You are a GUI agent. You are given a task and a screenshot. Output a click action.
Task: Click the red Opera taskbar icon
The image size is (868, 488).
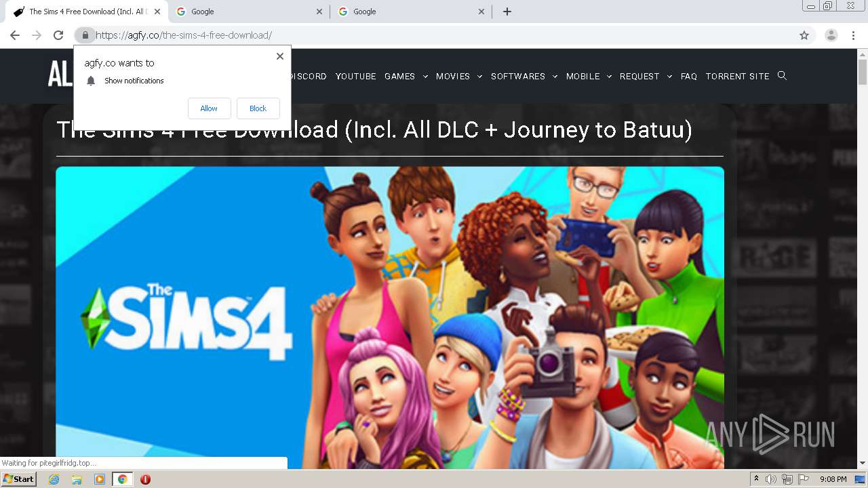click(145, 479)
